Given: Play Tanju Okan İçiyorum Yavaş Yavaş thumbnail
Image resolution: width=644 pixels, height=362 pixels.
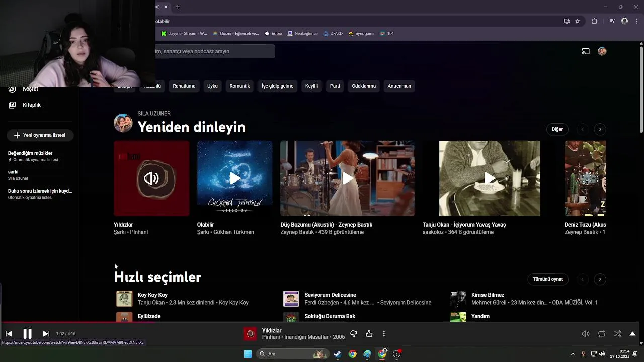Looking at the screenshot, I should 490,178.
